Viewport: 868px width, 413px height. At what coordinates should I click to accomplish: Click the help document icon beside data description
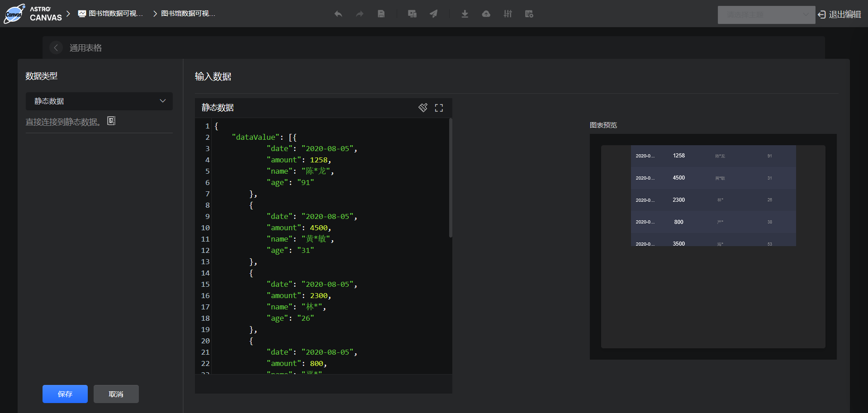coord(111,121)
